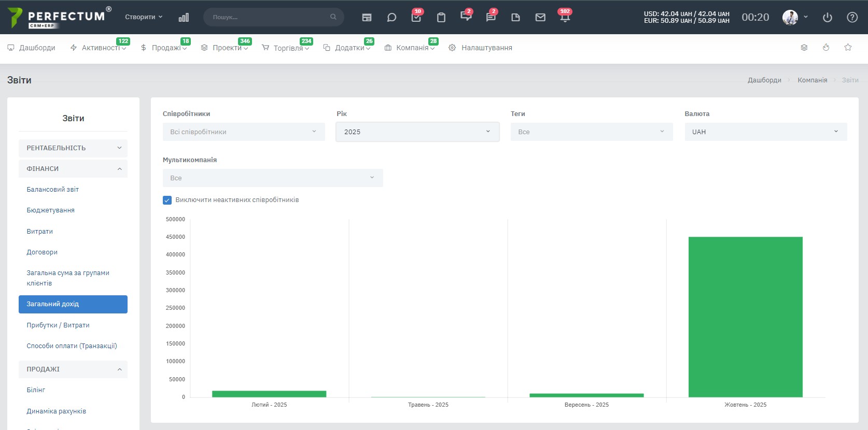Click the favorites star icon

pyautogui.click(x=848, y=47)
